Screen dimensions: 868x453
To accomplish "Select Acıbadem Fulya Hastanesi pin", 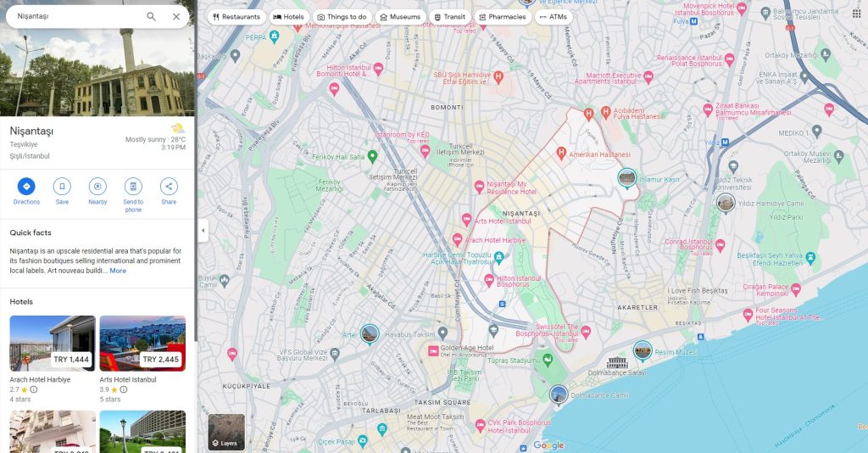I will tap(605, 112).
